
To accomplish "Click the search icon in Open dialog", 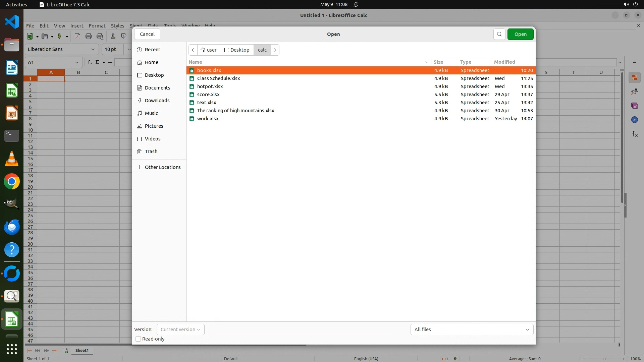I will (x=499, y=34).
